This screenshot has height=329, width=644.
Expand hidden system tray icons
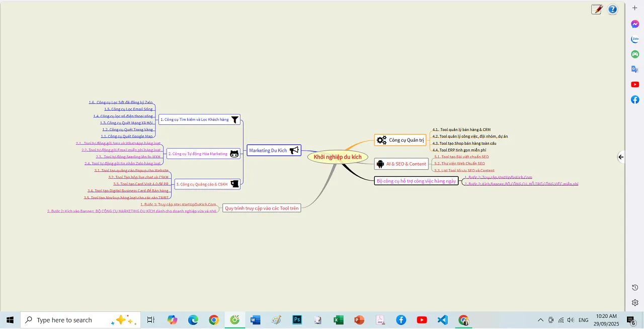[x=540, y=320]
